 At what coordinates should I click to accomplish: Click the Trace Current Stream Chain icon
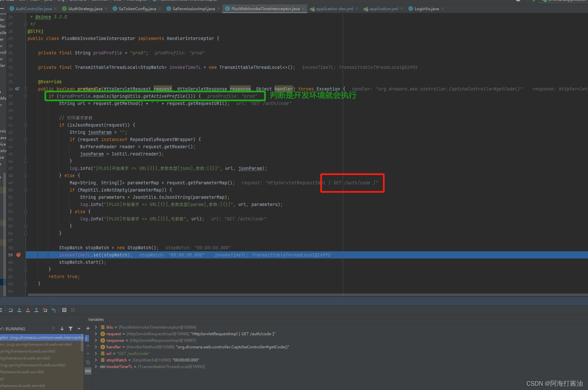pyautogui.click(x=73, y=310)
